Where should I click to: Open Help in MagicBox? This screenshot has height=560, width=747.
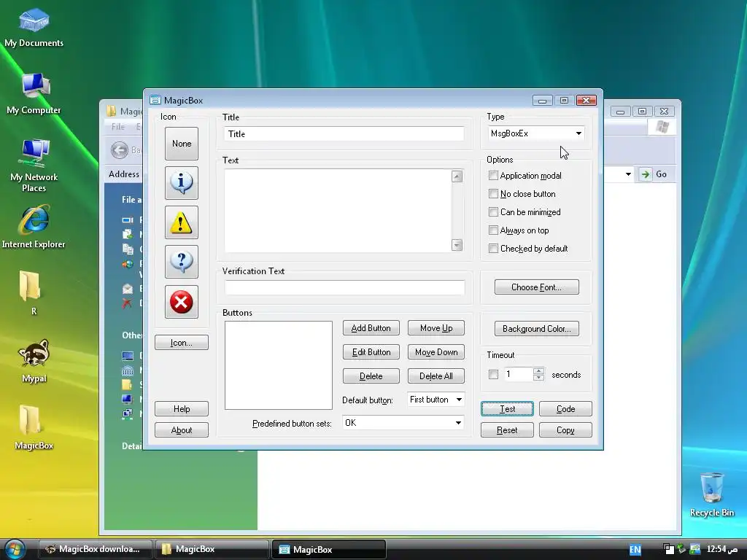tap(182, 408)
